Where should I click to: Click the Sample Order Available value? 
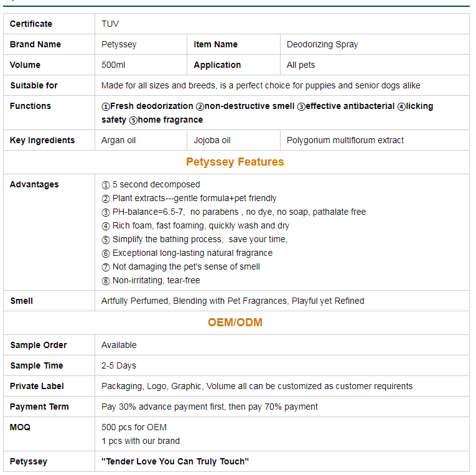(x=119, y=345)
